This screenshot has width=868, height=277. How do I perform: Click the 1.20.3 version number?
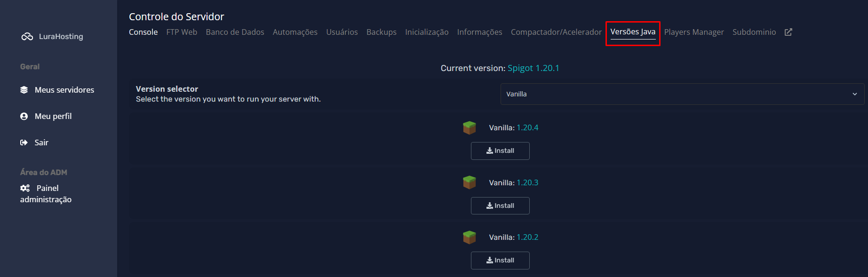coord(527,182)
